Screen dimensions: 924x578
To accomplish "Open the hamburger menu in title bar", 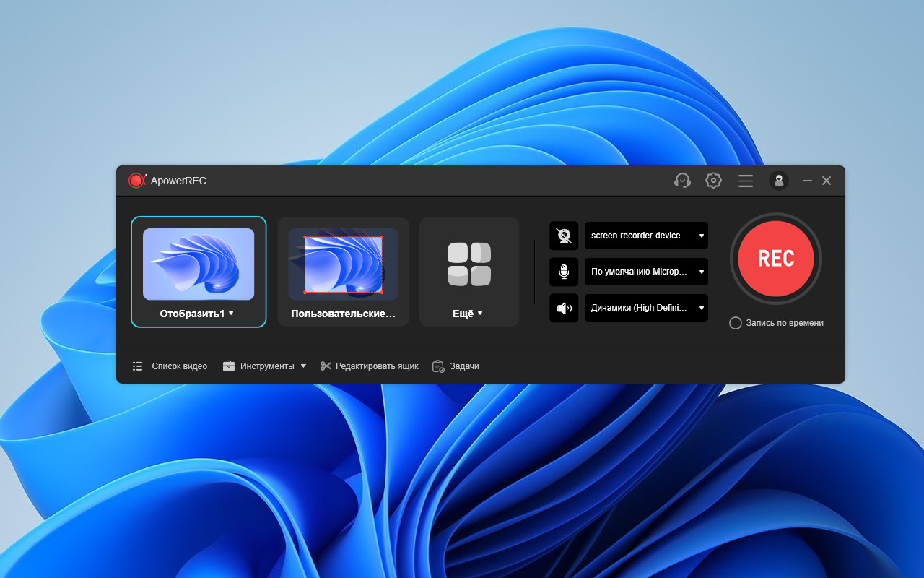I will (746, 181).
